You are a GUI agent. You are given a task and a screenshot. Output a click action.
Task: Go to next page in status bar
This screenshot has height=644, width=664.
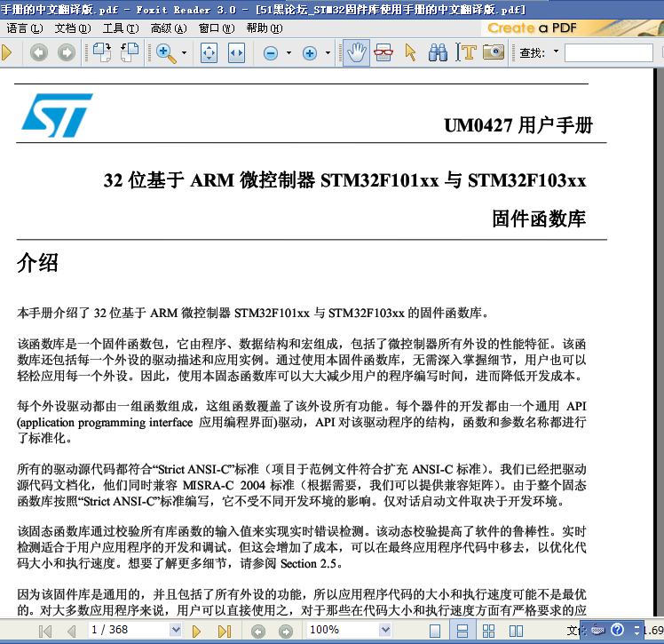coord(196,631)
